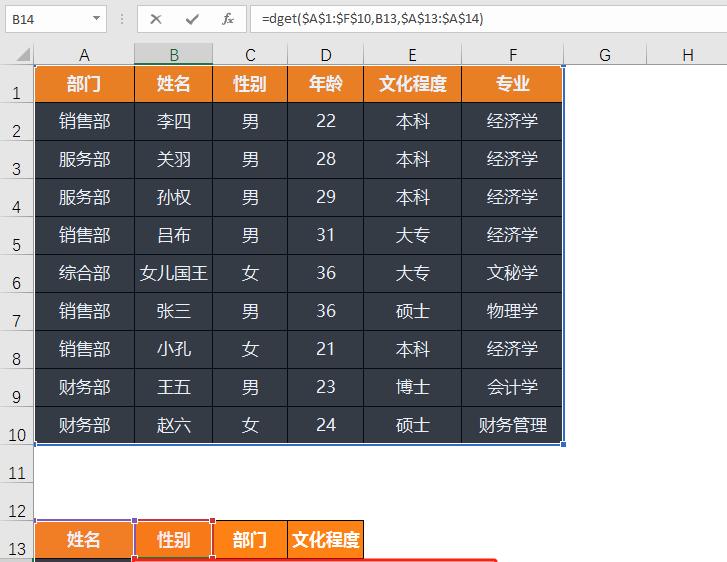727x562 pixels.
Task: Click 博士 education cell
Action: (x=412, y=388)
